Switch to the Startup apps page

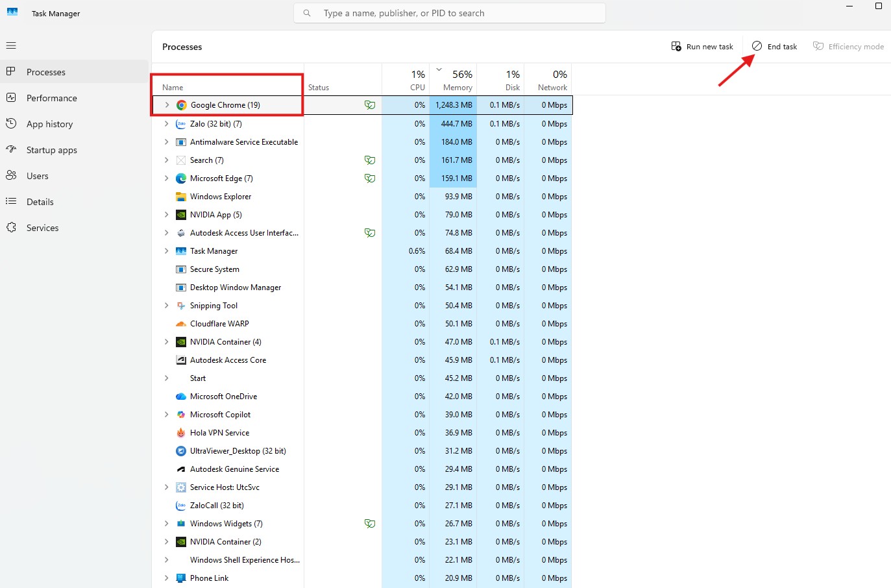coord(51,150)
